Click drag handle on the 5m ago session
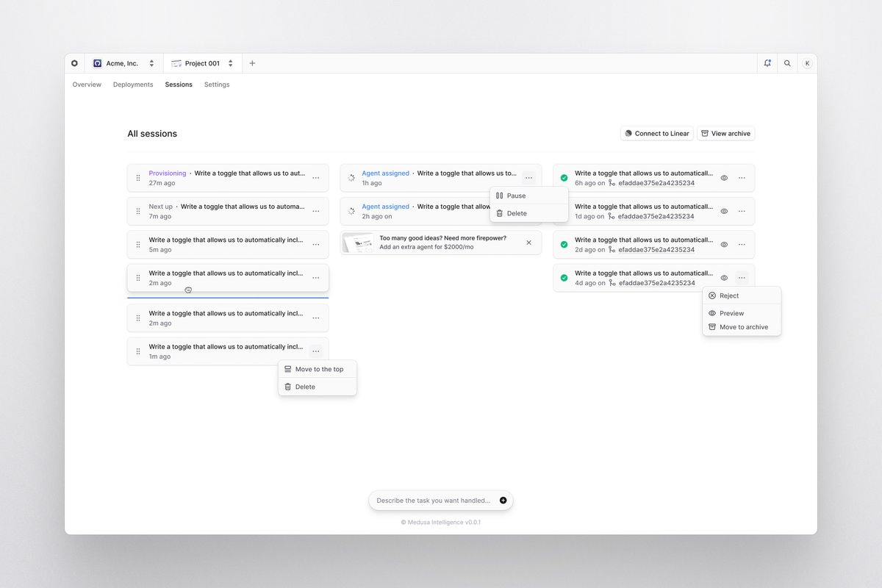 (x=138, y=244)
